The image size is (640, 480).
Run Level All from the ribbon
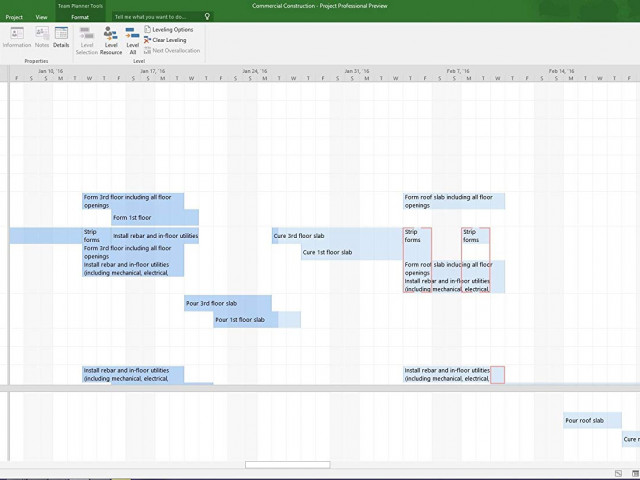coord(132,40)
